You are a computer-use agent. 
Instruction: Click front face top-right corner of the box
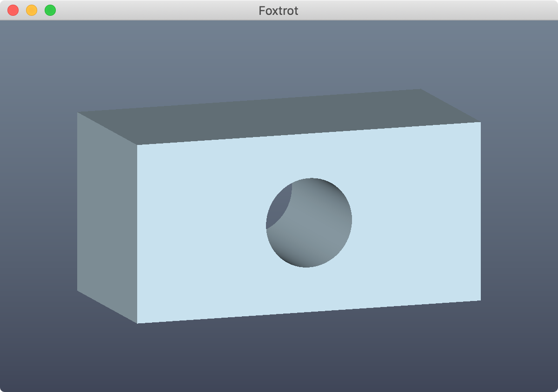click(x=480, y=123)
